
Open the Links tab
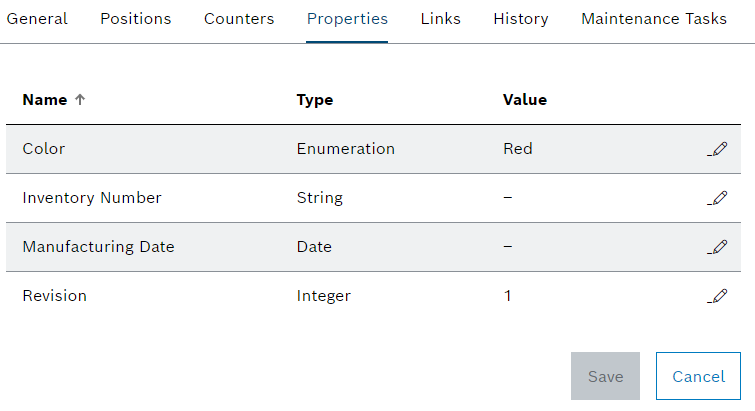(441, 19)
